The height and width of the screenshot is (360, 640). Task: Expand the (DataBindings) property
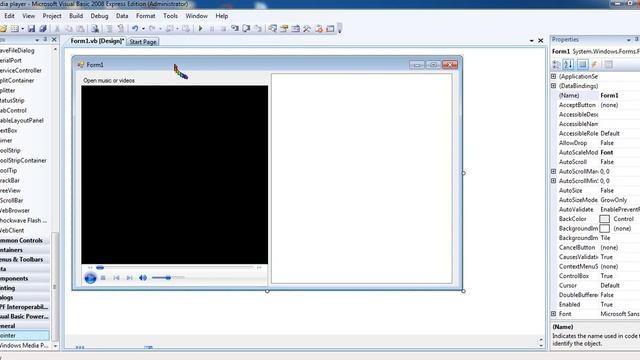coord(553,86)
